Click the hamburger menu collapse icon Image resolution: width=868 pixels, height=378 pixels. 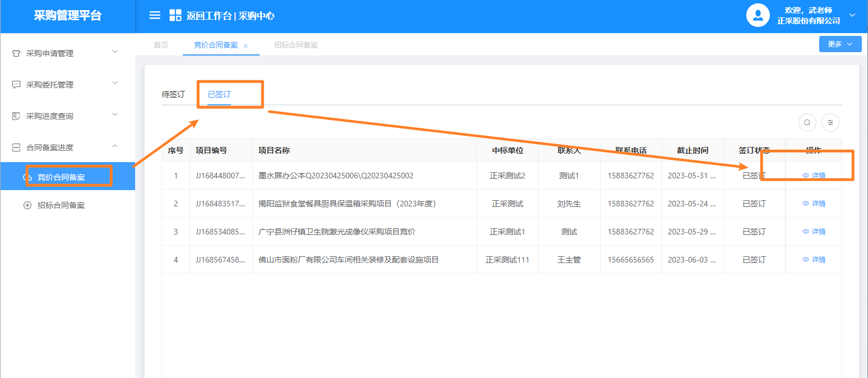155,15
